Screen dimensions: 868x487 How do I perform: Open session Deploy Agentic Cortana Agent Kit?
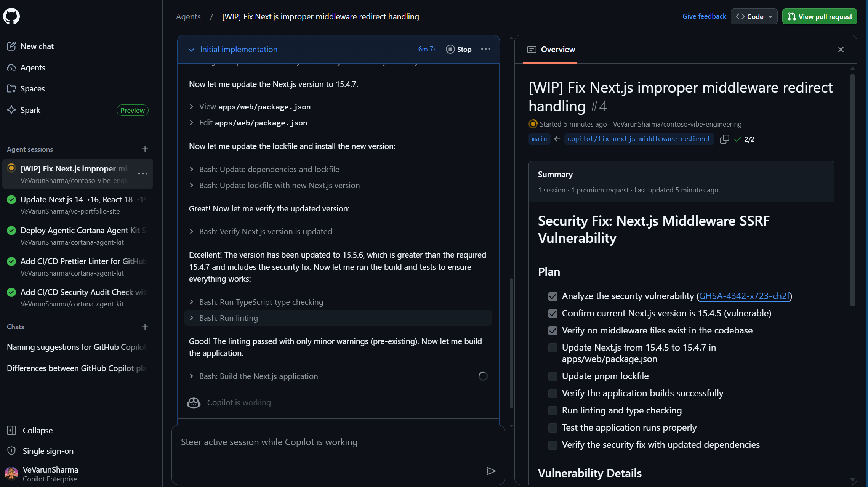click(78, 235)
